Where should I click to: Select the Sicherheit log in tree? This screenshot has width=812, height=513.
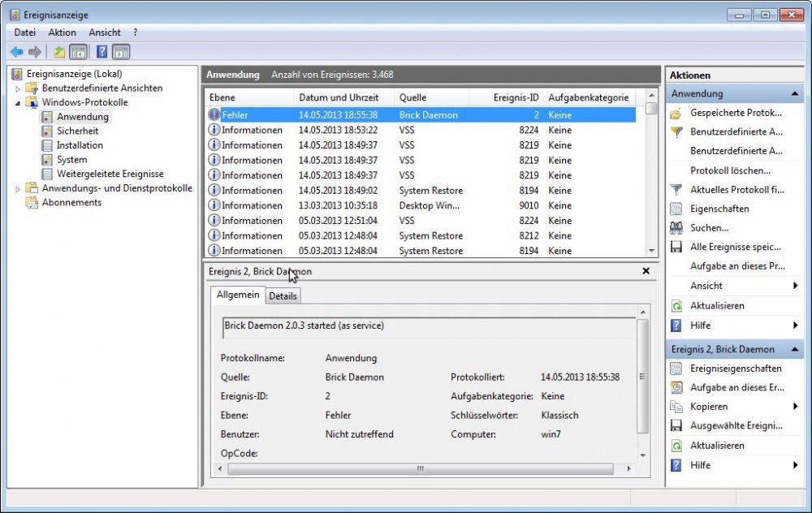(77, 131)
